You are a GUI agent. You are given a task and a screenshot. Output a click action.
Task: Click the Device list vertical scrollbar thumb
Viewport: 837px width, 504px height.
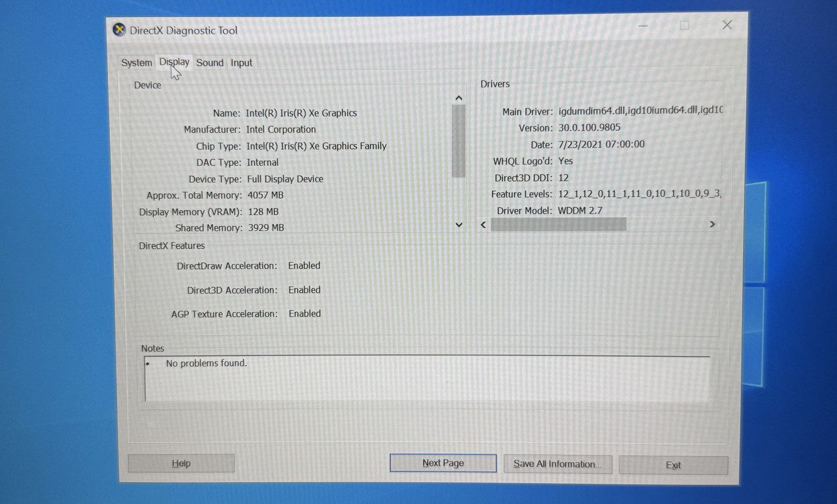458,141
